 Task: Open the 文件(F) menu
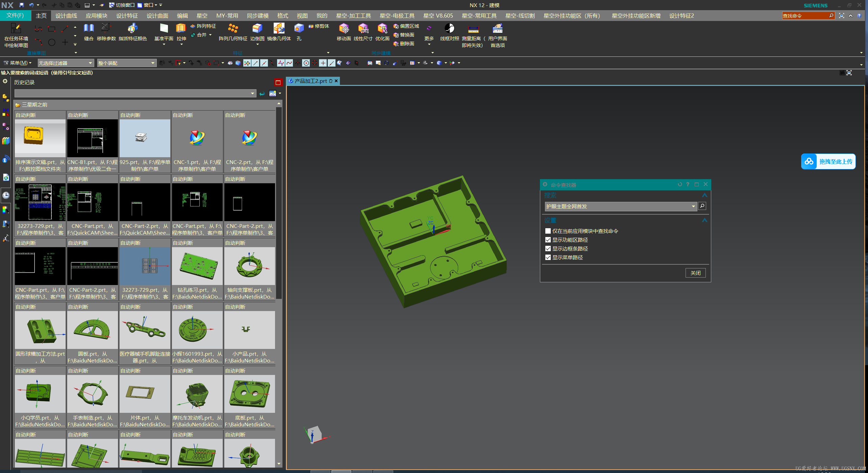[x=15, y=16]
